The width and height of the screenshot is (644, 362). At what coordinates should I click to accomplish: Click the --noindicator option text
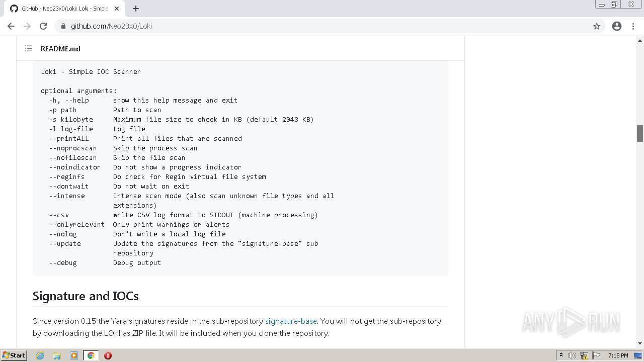click(x=75, y=167)
